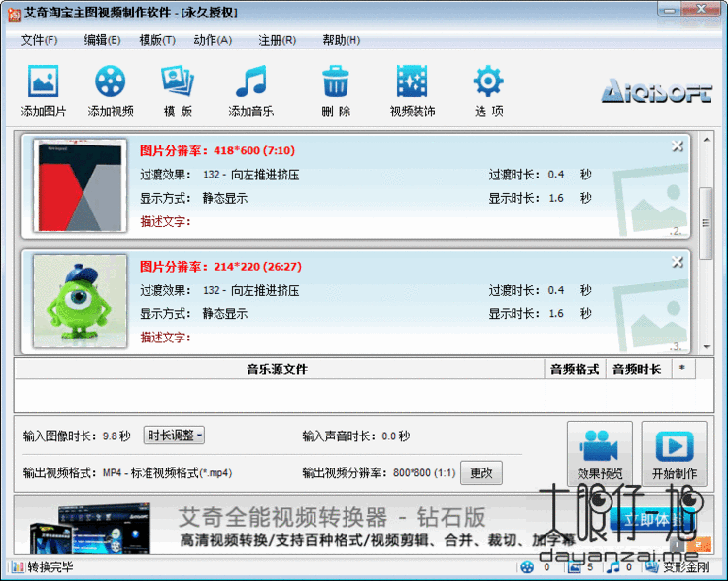Click the 转换完毕 status icon
Image resolution: width=728 pixels, height=581 pixels.
17,567
